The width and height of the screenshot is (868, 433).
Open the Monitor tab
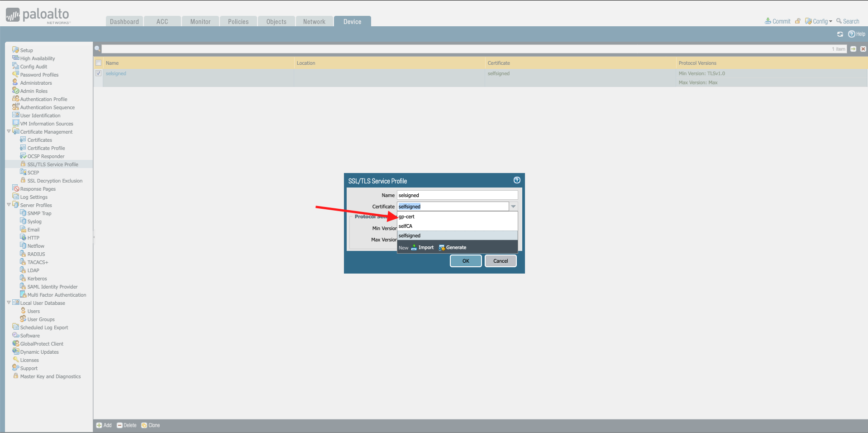[x=200, y=21]
